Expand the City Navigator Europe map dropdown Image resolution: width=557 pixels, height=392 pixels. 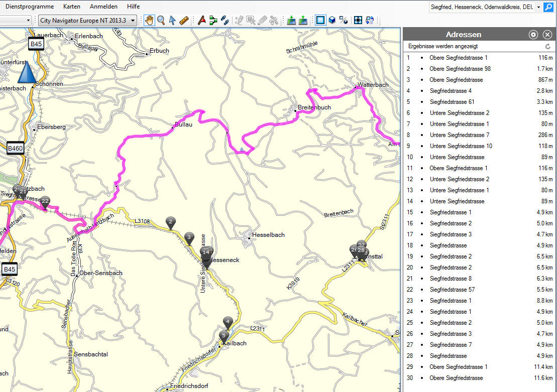[x=133, y=20]
